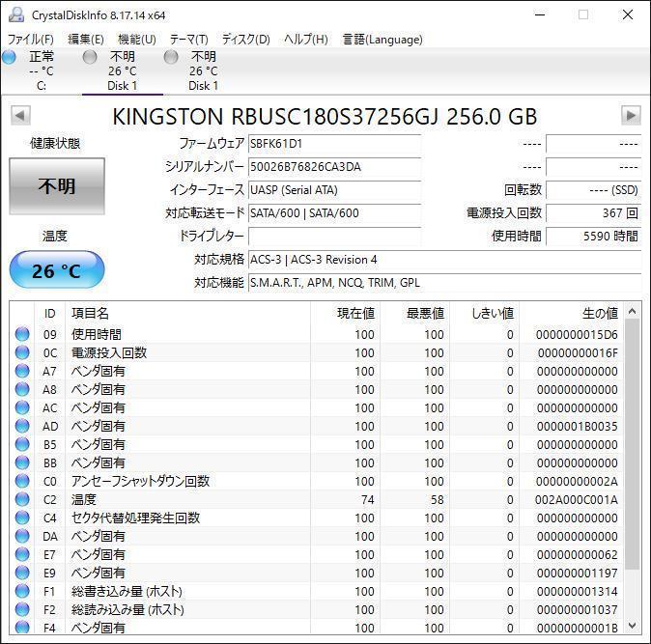Image resolution: width=651 pixels, height=644 pixels.
Task: Click the status orb of attribute B5
Action: coord(22,444)
